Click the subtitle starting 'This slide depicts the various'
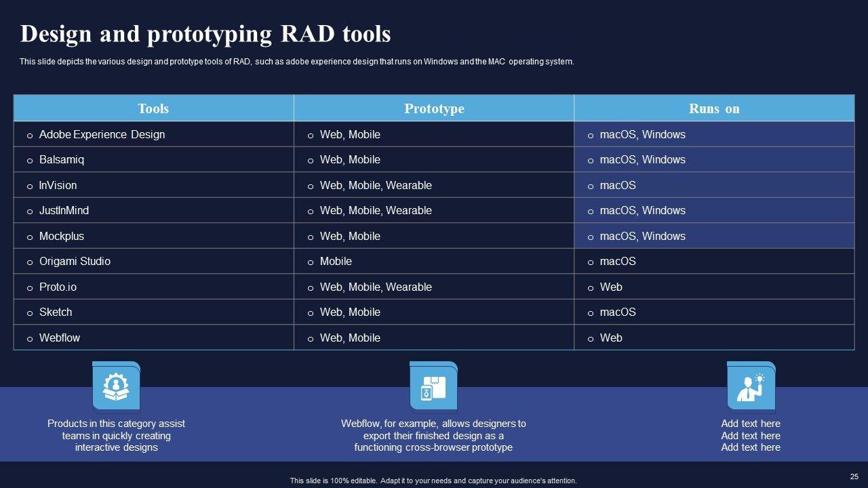 tap(297, 62)
